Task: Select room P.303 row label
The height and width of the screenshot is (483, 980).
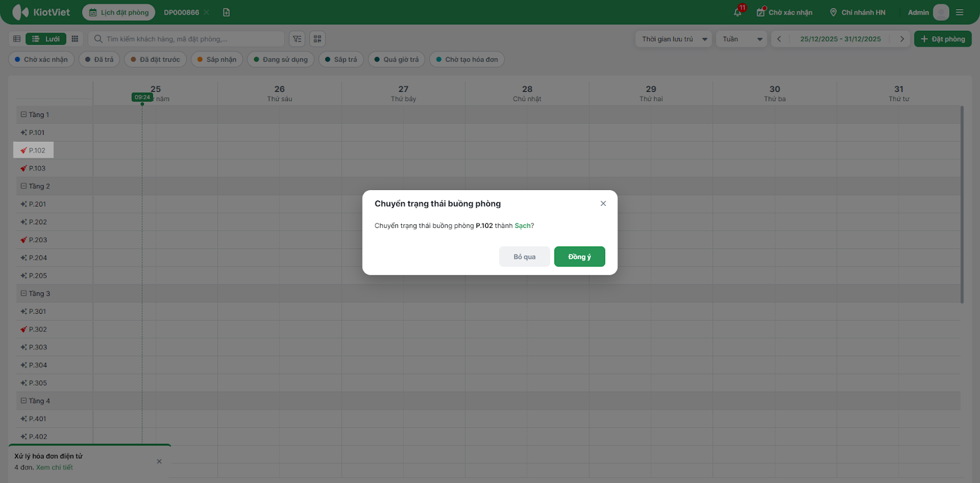Action: (x=38, y=348)
